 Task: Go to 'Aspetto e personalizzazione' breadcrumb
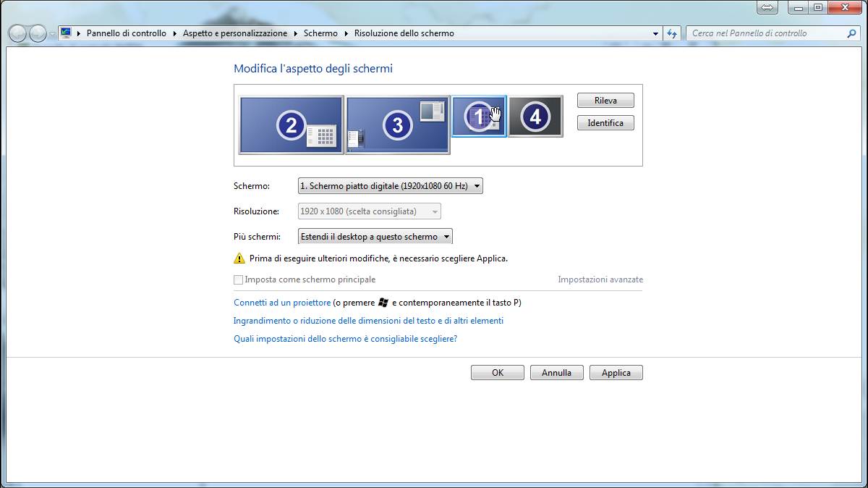pos(234,33)
